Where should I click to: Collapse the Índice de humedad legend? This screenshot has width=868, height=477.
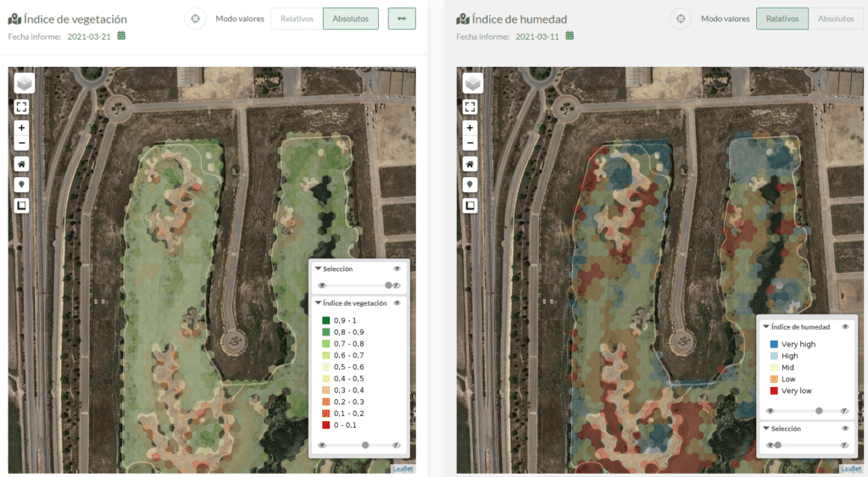[x=766, y=327]
